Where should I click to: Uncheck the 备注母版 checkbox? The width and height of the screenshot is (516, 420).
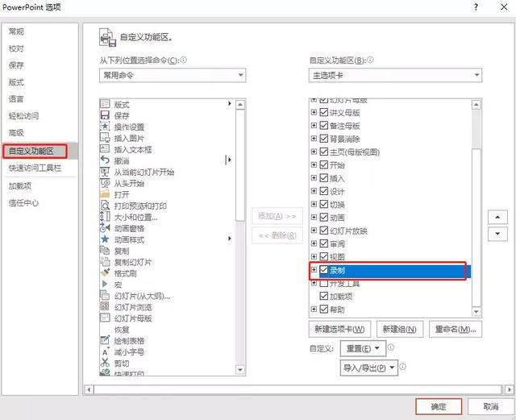(324, 126)
